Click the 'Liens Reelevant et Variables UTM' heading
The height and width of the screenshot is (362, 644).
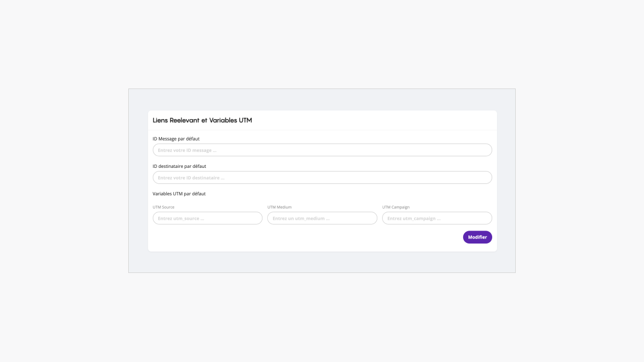pyautogui.click(x=202, y=120)
